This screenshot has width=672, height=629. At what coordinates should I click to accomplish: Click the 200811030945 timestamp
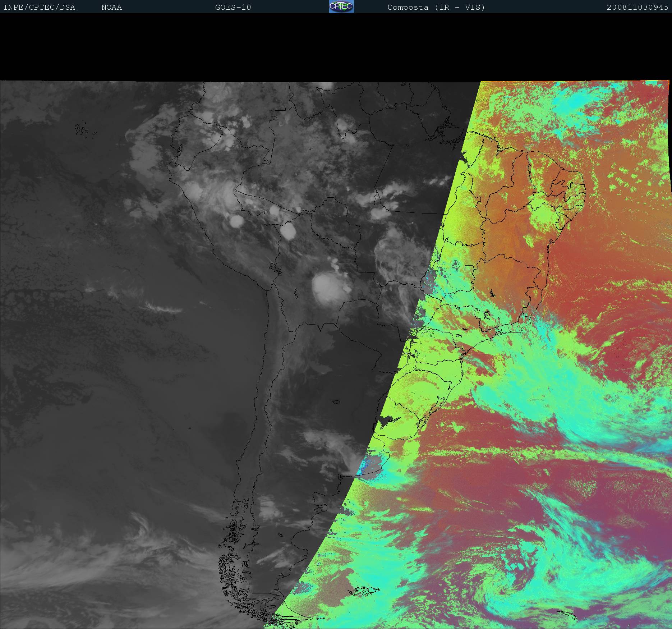click(637, 7)
